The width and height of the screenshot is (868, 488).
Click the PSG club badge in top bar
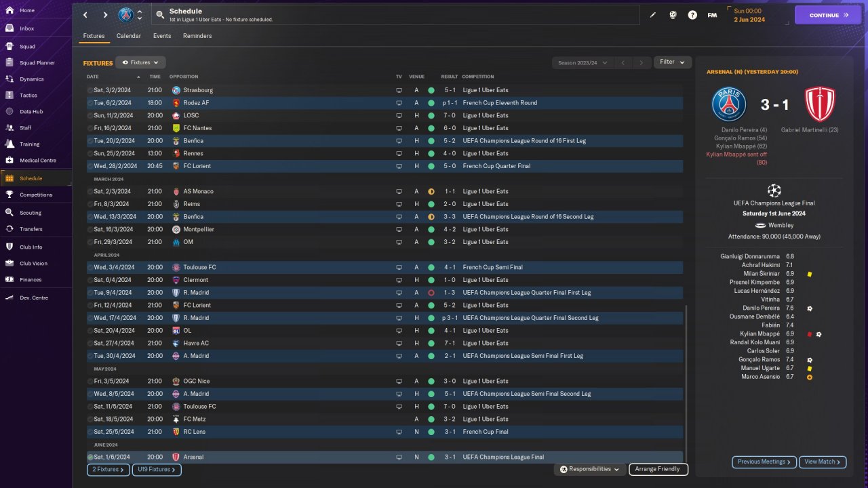(125, 15)
